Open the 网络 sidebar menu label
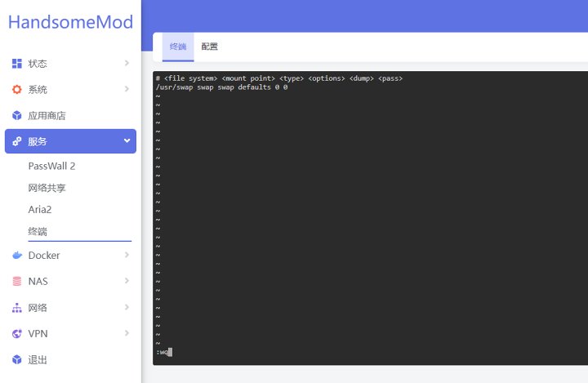 pyautogui.click(x=38, y=308)
